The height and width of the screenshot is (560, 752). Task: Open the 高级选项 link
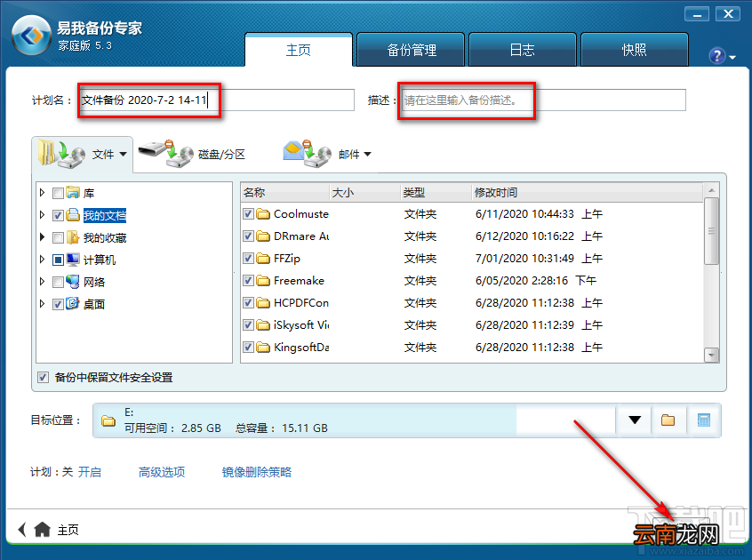coord(162,472)
